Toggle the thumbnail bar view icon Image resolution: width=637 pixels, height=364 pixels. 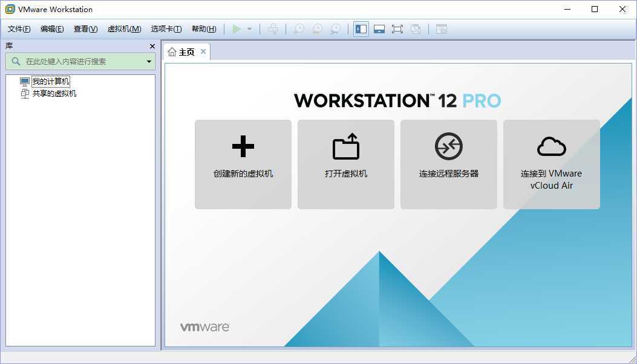(379, 29)
